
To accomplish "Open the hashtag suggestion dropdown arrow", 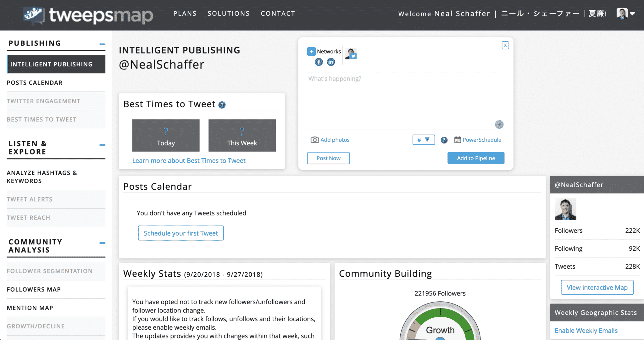I will (x=428, y=140).
